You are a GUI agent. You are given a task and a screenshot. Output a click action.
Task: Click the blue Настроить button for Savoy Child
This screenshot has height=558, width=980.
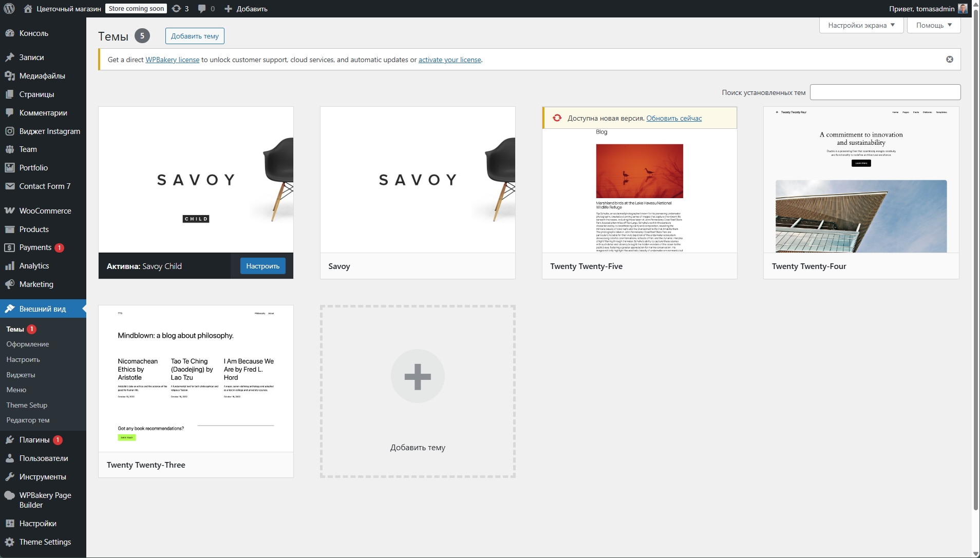262,266
